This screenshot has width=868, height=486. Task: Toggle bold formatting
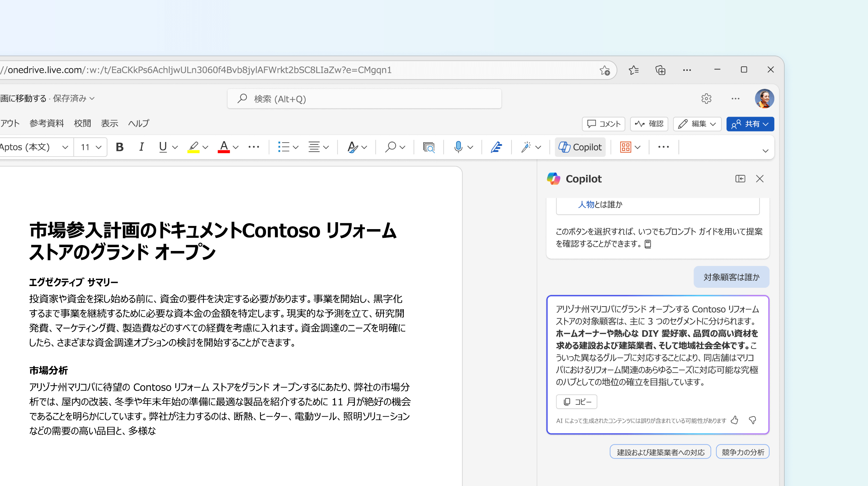[x=119, y=147]
